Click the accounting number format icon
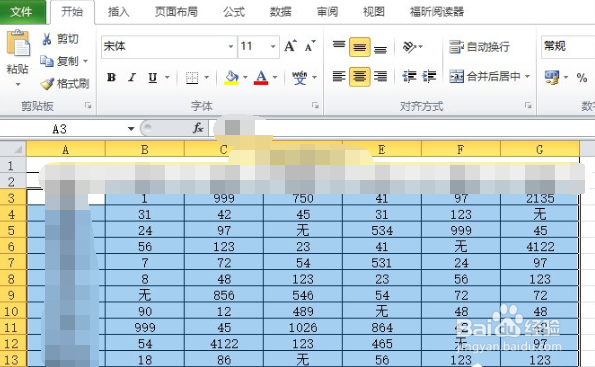Image resolution: width=595 pixels, height=367 pixels. click(552, 77)
